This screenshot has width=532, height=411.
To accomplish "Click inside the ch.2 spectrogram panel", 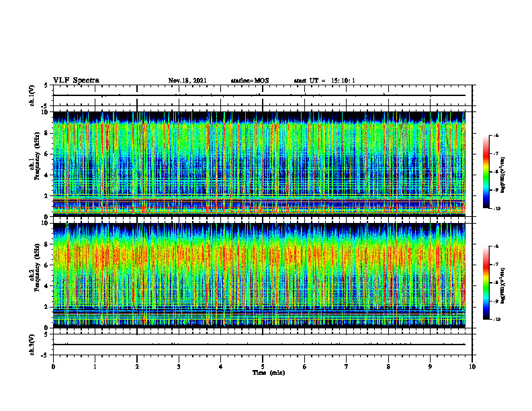I will click(x=259, y=275).
